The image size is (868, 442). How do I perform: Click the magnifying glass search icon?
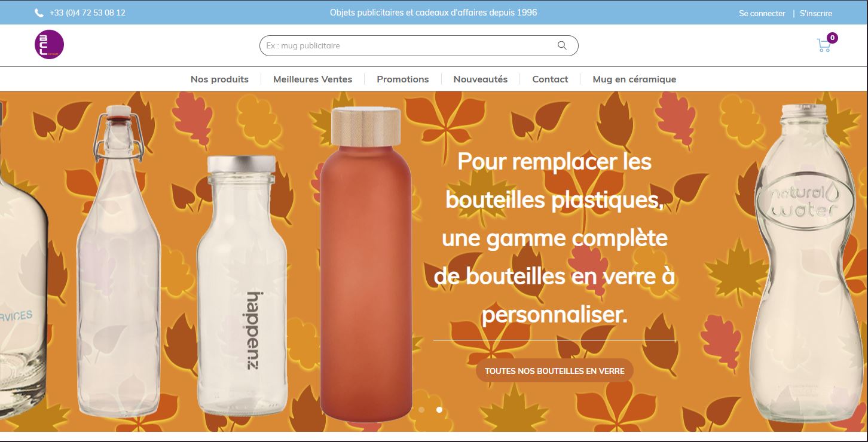tap(562, 45)
